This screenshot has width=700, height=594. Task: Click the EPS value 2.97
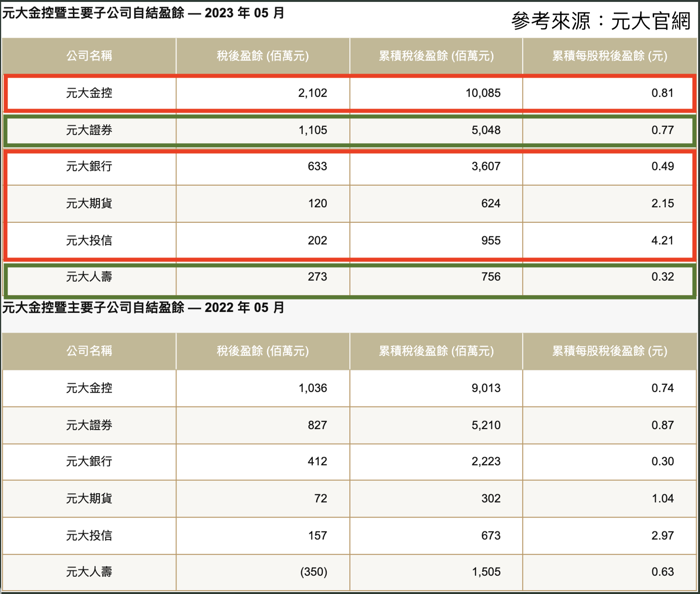click(663, 536)
